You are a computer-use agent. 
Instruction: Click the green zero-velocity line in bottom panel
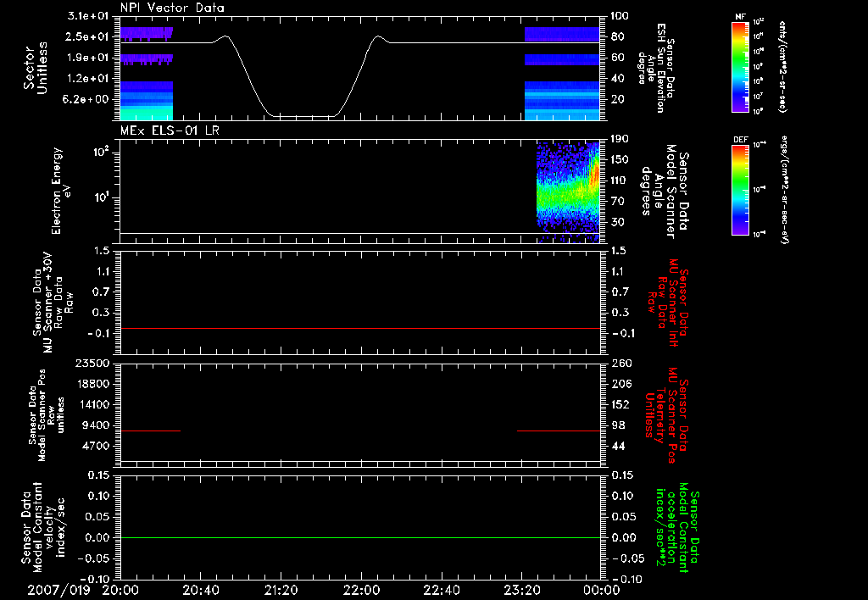(x=360, y=537)
